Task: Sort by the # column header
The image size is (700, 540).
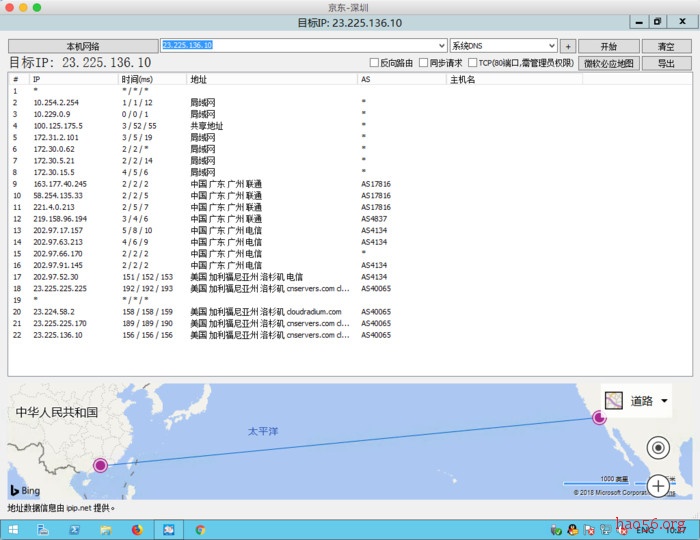Action: point(19,79)
